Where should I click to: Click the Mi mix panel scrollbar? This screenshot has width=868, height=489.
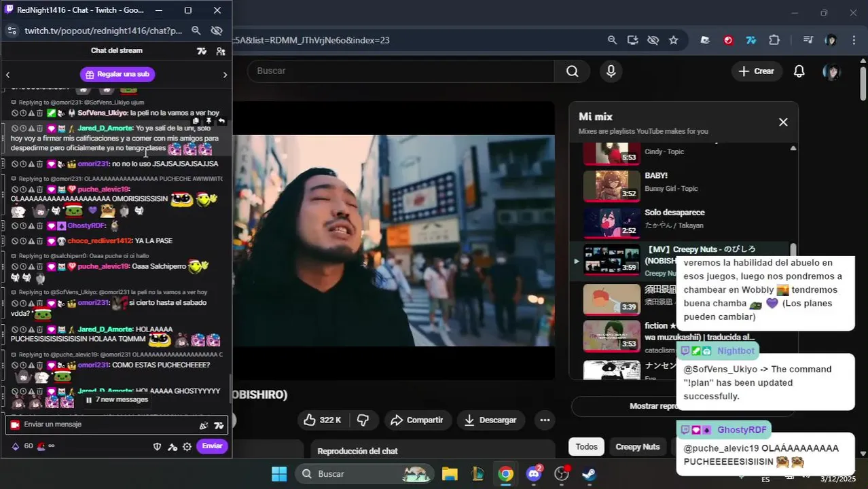[793, 251]
